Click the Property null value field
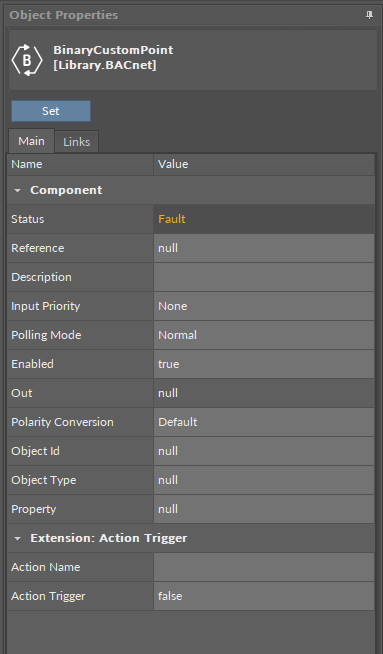 coord(264,509)
